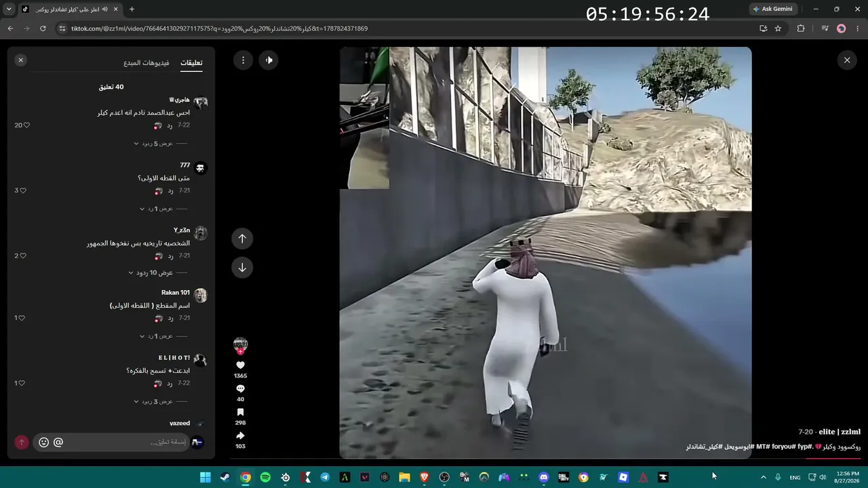Close the TikTok video viewer
868x488 pixels.
point(847,60)
